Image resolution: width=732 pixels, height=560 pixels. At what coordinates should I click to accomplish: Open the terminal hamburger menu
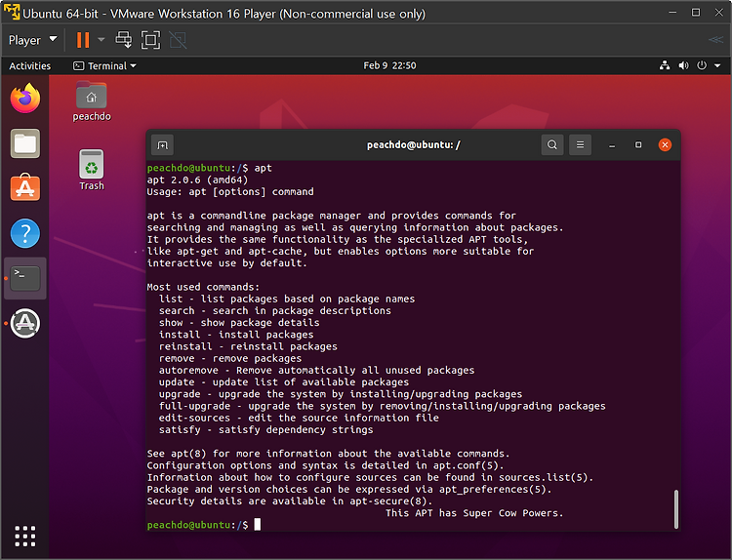pos(580,144)
